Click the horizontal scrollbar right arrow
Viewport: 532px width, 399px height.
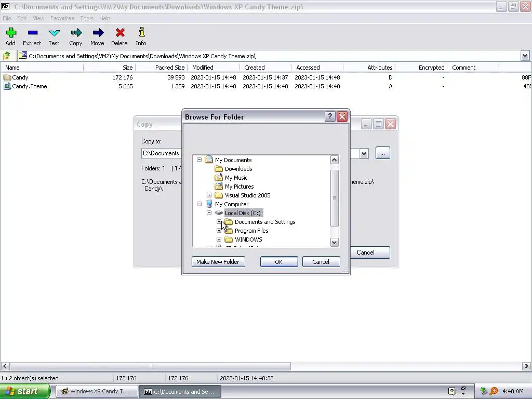[x=526, y=366]
